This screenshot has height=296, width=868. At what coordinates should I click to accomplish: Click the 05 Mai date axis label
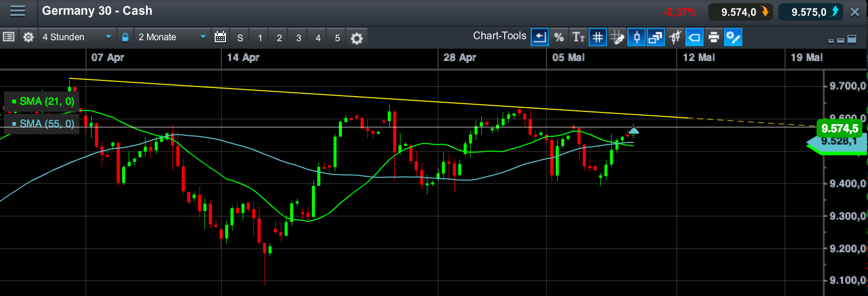coord(568,57)
